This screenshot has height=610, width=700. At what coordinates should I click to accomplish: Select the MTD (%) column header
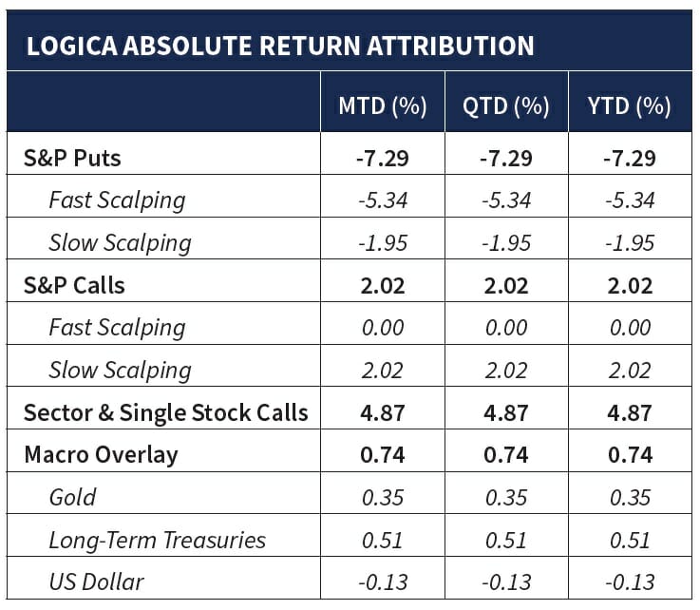point(382,105)
